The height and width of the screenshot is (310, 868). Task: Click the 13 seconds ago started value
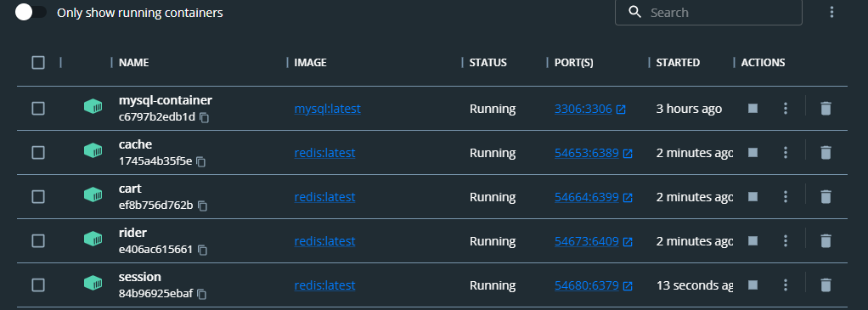pyautogui.click(x=695, y=285)
